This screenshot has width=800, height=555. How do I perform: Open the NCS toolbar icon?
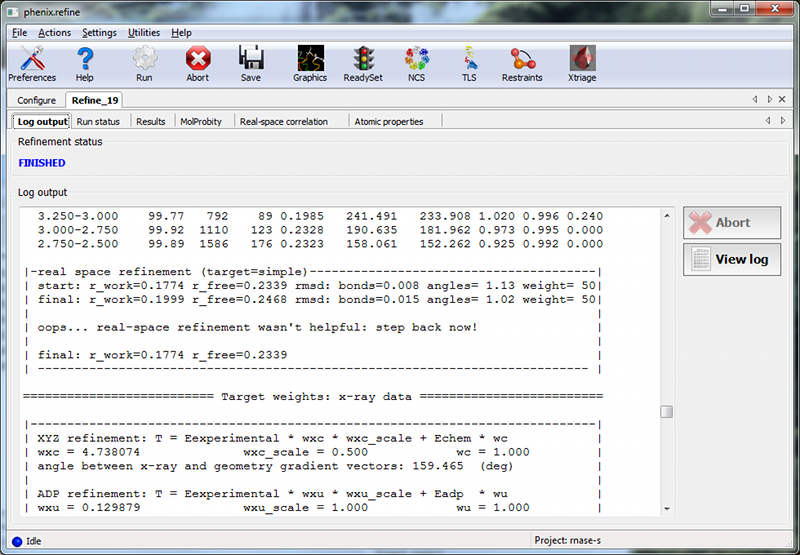tap(416, 62)
